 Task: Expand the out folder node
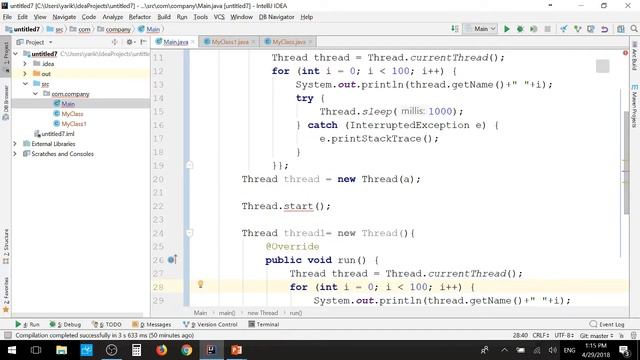(25, 74)
